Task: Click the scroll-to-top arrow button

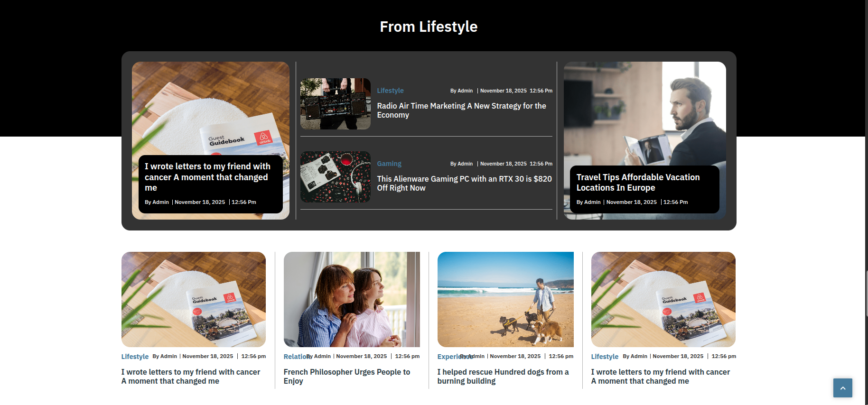Action: [842, 388]
